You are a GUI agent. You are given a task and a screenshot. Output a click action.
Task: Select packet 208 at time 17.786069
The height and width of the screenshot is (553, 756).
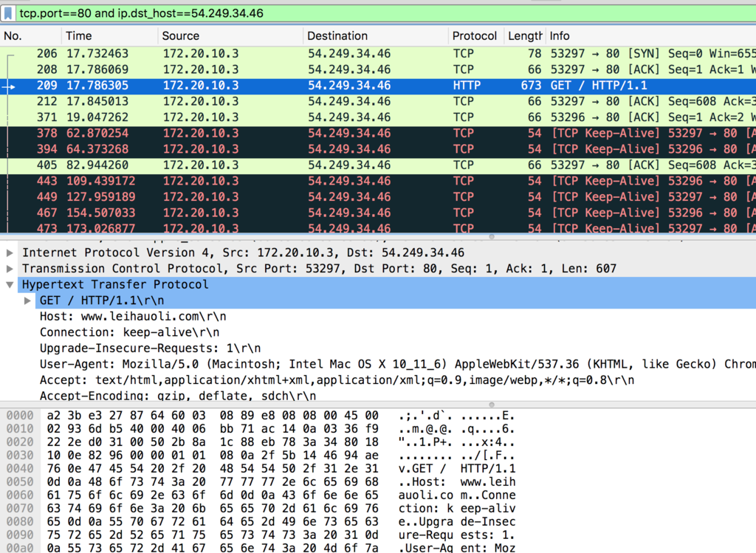point(378,69)
